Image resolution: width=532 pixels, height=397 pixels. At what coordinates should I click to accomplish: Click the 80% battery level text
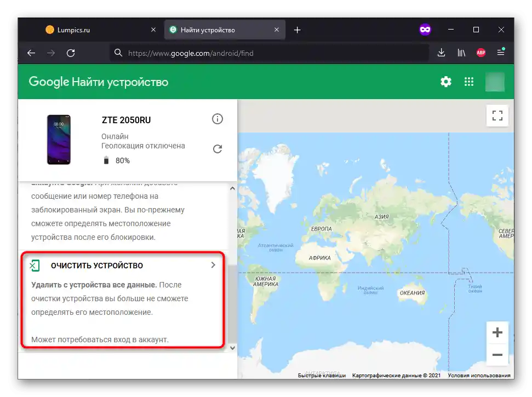click(123, 160)
